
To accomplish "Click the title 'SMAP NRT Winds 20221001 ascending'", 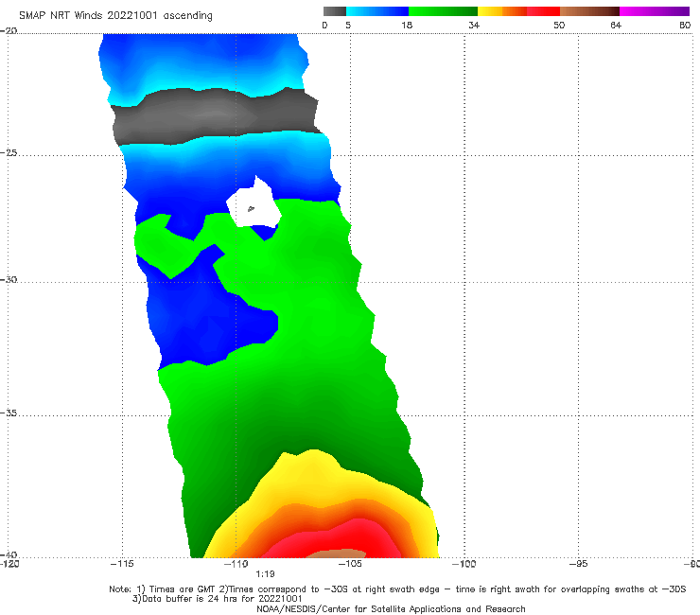I will point(115,16).
